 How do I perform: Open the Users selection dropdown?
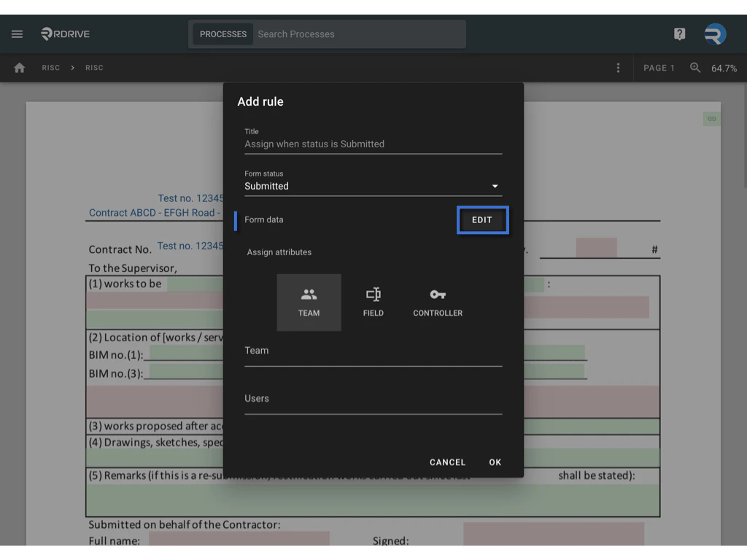(373, 403)
